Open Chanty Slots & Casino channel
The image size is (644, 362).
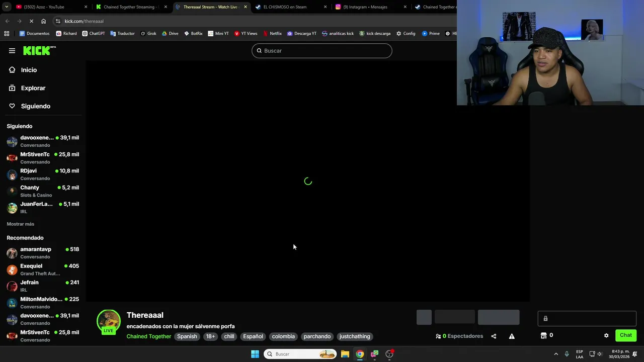pos(43,191)
